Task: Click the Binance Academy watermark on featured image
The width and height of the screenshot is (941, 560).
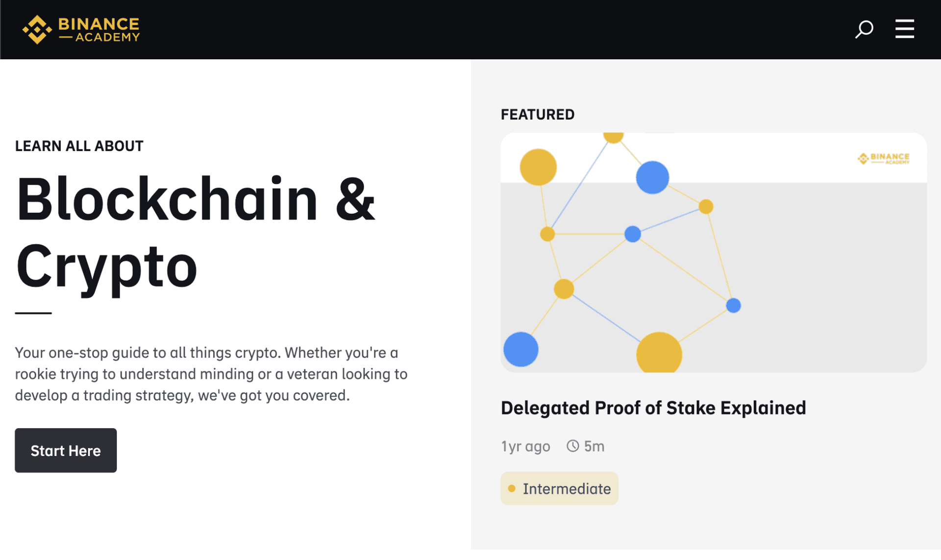Action: tap(883, 158)
